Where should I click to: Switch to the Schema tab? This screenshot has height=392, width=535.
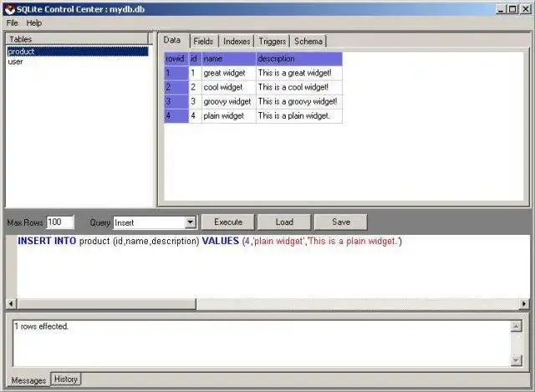(x=308, y=41)
